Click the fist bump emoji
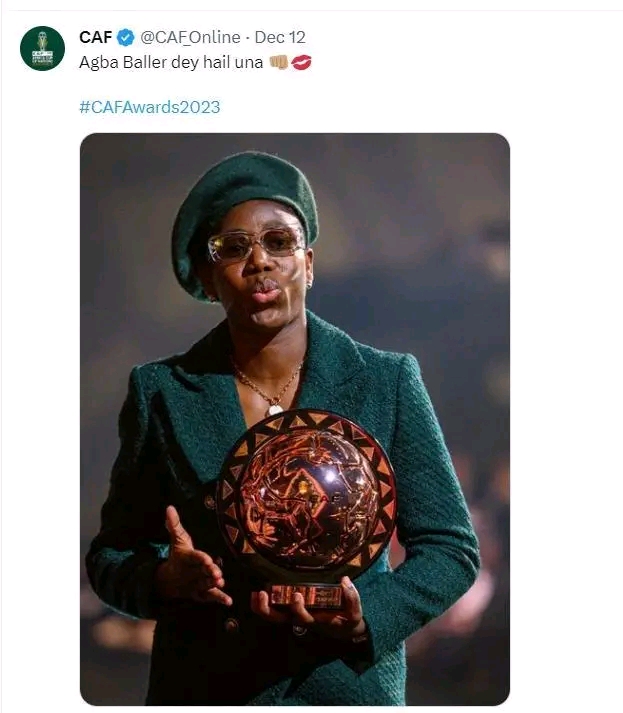The image size is (623, 713). 279,62
